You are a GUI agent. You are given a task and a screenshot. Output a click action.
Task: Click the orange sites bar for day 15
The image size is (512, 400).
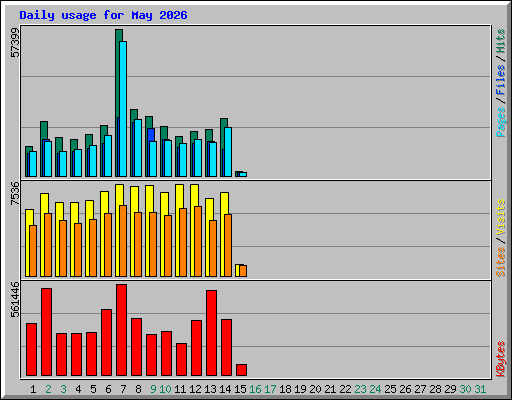[243, 271]
